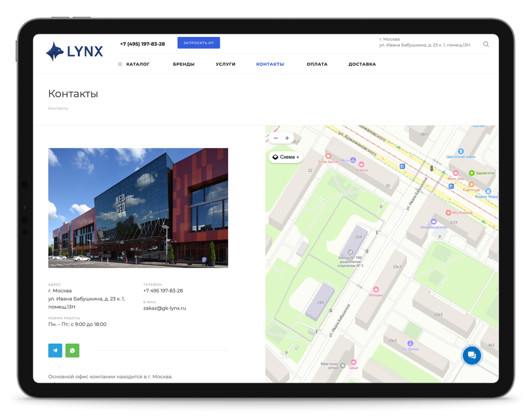Viewport: 532px width, 417px height.
Task: Open the УСЛУГИ menu item
Action: coord(225,64)
